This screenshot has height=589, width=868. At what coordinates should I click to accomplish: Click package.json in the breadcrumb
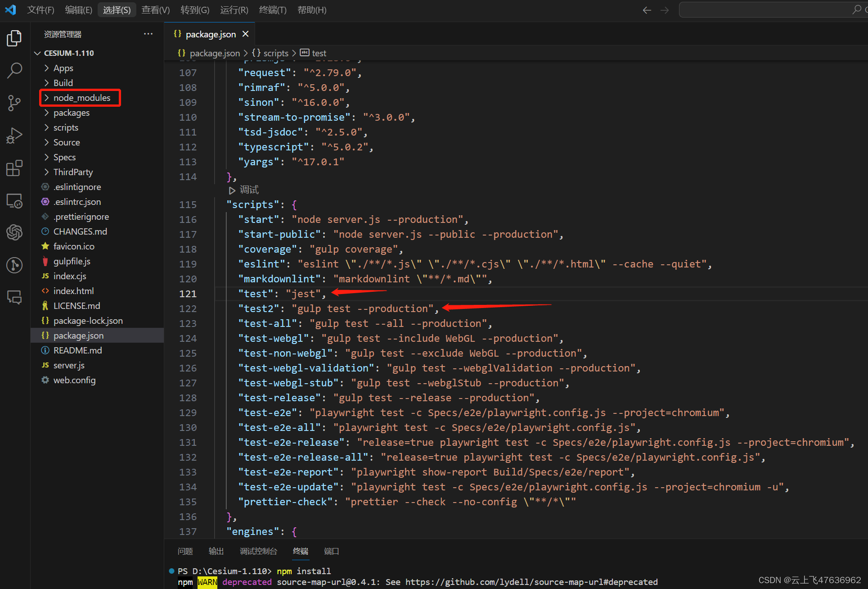tap(215, 53)
